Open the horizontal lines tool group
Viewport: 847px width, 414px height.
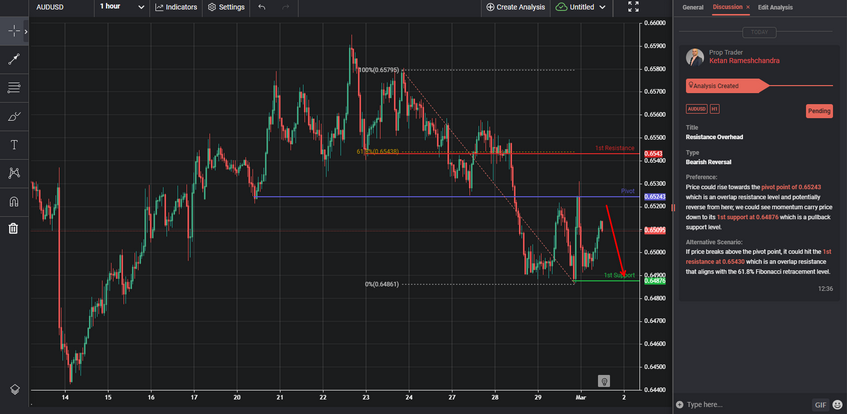pos(14,88)
